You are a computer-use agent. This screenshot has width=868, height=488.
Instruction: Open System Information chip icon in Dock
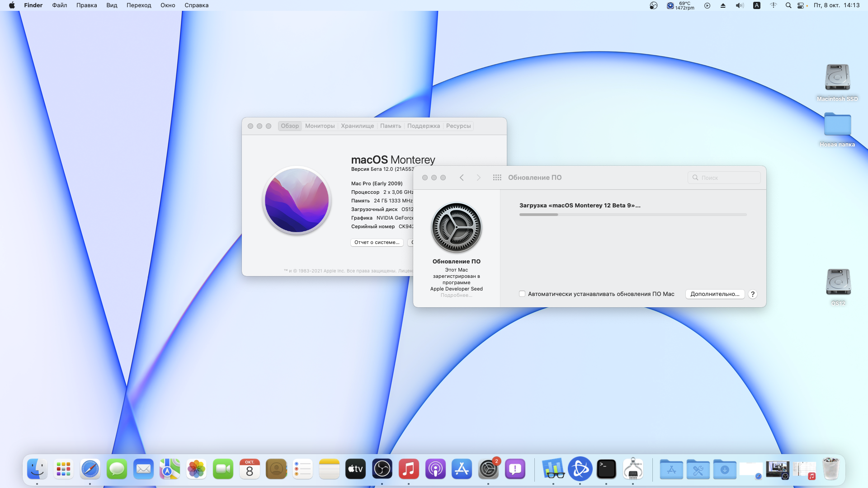(x=633, y=469)
